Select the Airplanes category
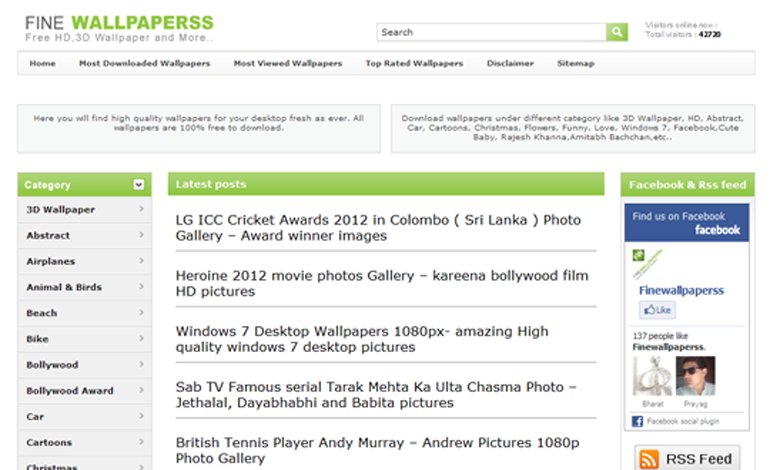Image resolution: width=770 pixels, height=470 pixels. pyautogui.click(x=51, y=261)
